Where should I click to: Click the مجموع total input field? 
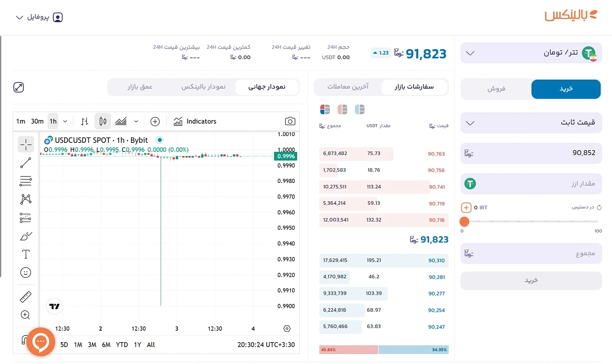pyautogui.click(x=531, y=253)
